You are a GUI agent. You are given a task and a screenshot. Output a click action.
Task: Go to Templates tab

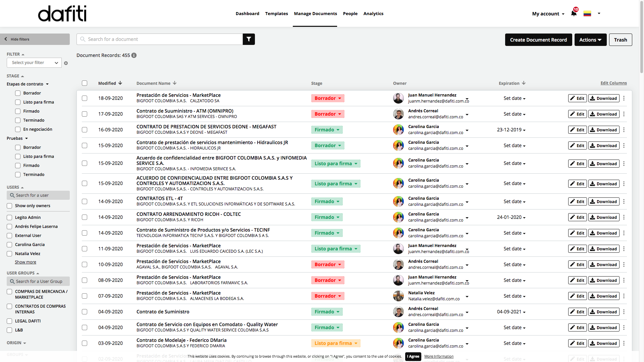276,13
